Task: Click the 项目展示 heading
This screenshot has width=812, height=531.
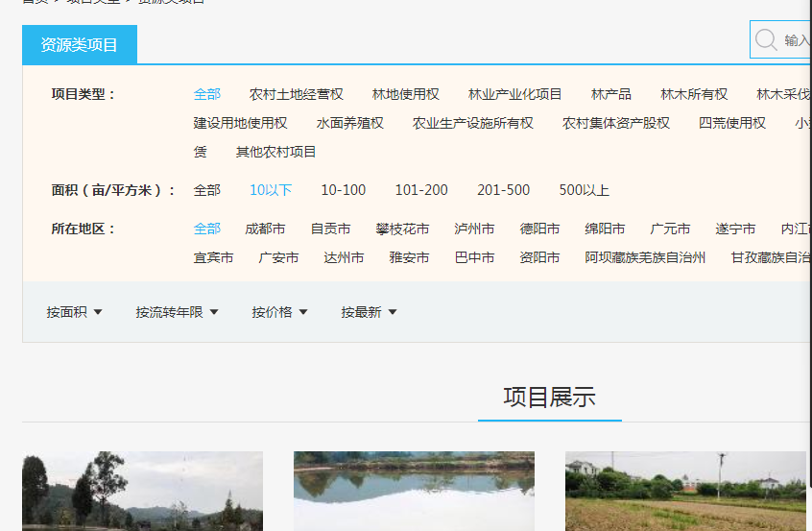Action: (549, 398)
